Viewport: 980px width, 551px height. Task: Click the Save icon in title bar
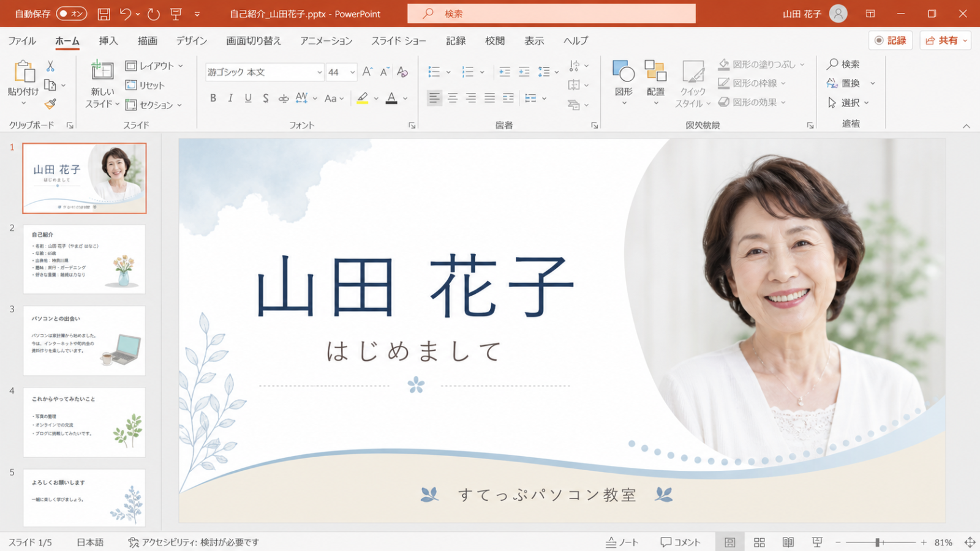pos(104,13)
